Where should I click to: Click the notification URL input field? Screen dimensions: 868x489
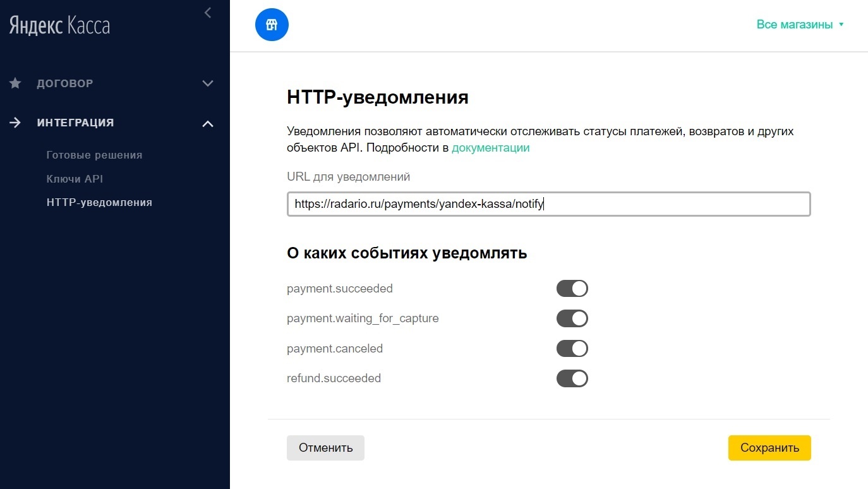tap(548, 204)
